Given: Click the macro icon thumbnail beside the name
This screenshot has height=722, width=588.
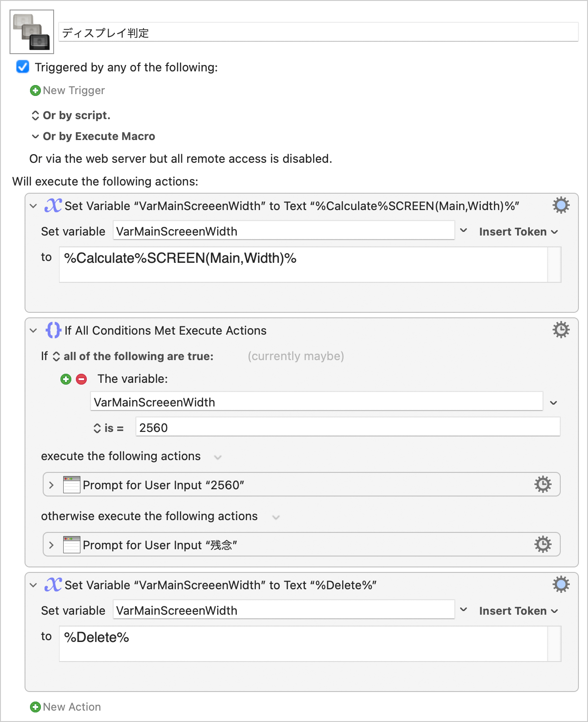Looking at the screenshot, I should [32, 32].
